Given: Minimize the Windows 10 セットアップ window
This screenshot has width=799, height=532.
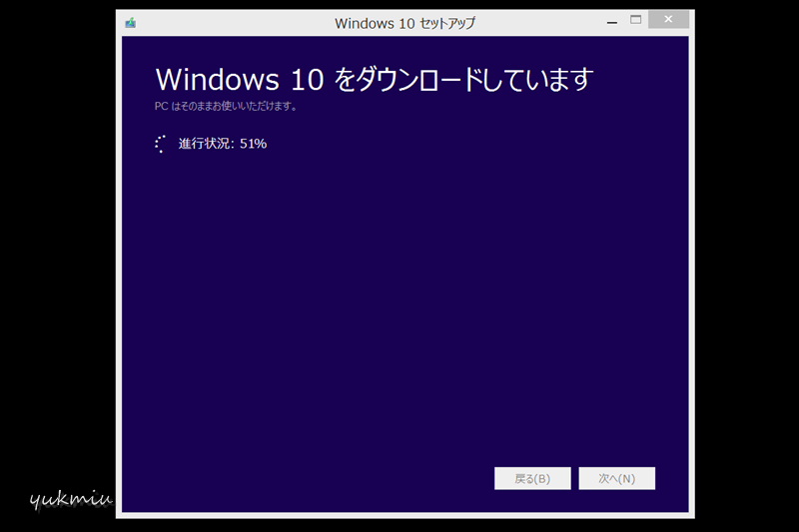Looking at the screenshot, I should tap(612, 21).
